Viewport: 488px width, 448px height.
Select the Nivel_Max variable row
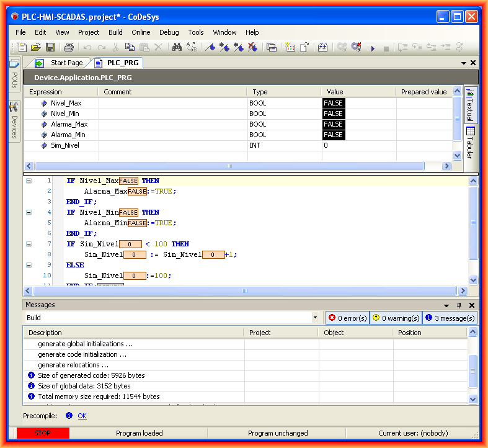pos(66,103)
